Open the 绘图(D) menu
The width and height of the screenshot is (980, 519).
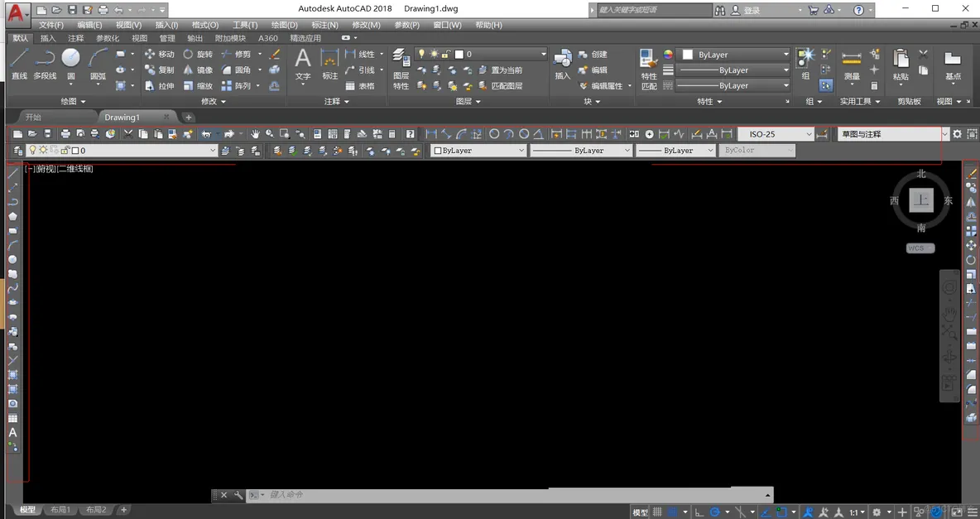[285, 25]
